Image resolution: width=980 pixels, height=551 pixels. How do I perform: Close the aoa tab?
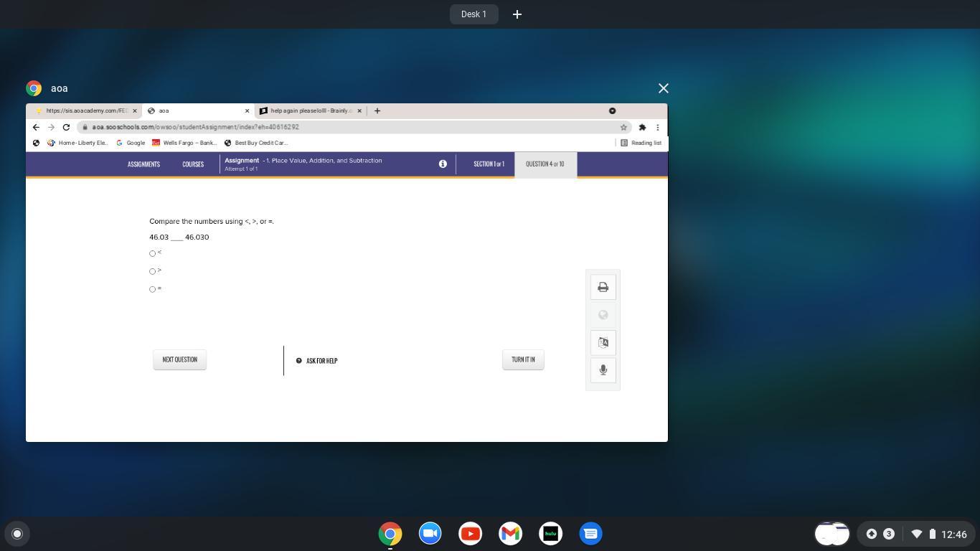(x=248, y=110)
